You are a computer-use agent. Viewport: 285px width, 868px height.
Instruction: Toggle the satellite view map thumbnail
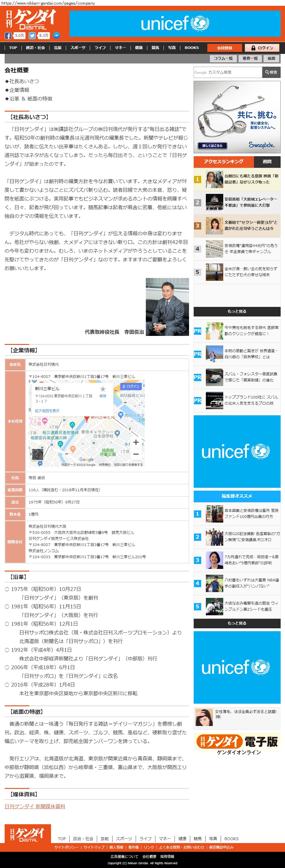click(x=37, y=454)
